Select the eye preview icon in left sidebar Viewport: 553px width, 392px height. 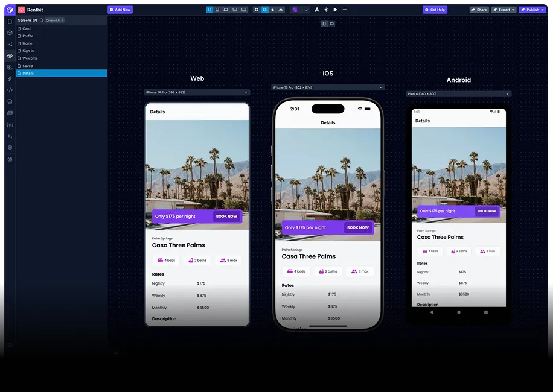(x=9, y=55)
